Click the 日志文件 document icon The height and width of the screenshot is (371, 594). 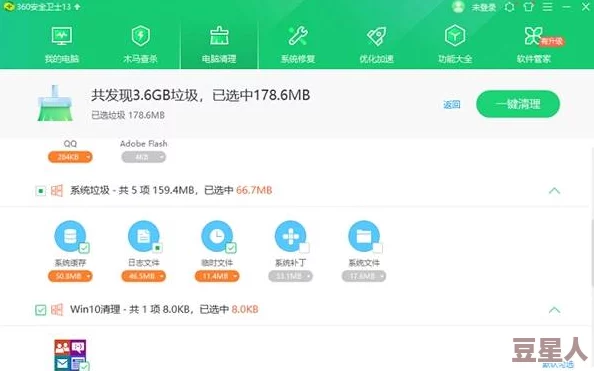144,236
